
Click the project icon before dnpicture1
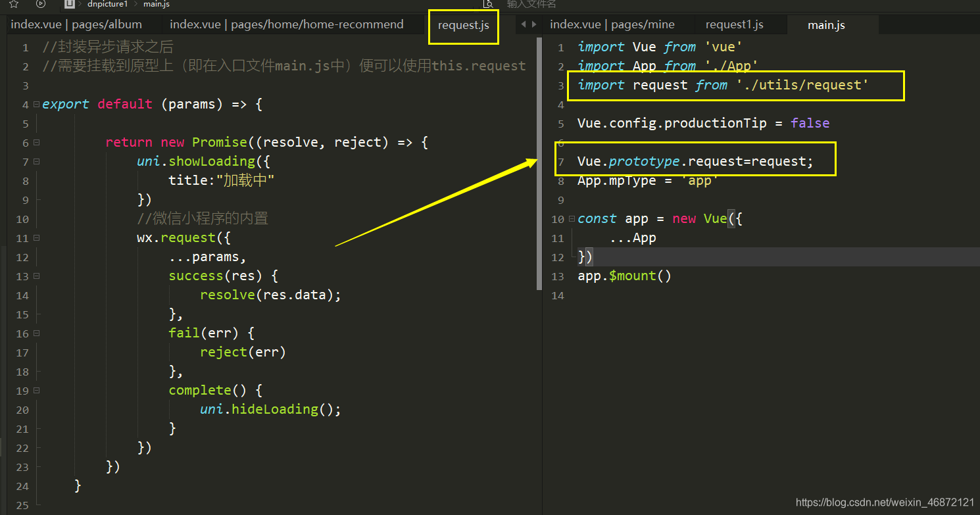pyautogui.click(x=69, y=4)
